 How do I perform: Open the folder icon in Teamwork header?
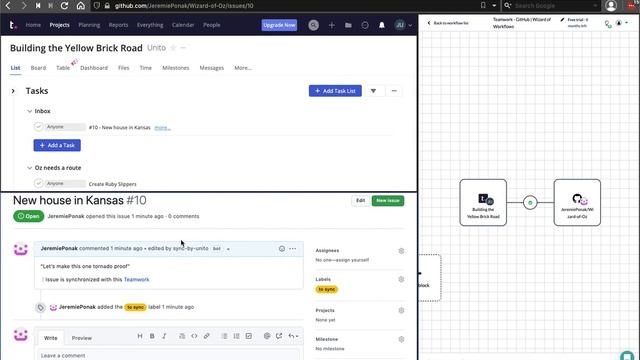tap(348, 25)
